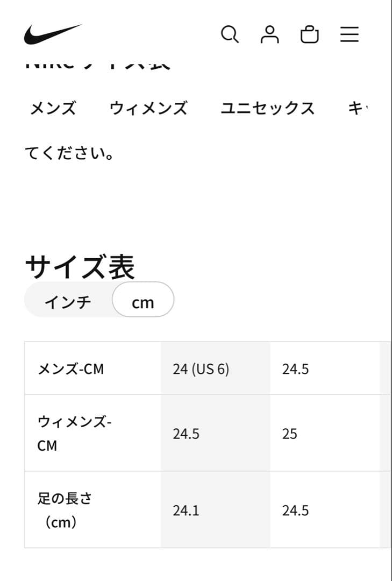Image resolution: width=392 pixels, height=581 pixels.
Task: Click the women's 24.5 size cell
Action: (x=186, y=434)
